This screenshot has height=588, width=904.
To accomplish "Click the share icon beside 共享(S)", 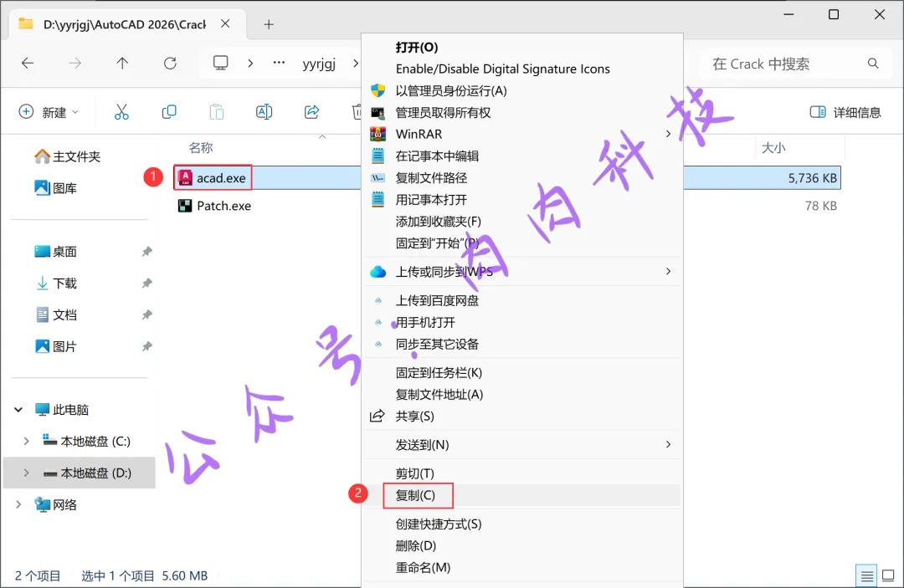I will [377, 416].
